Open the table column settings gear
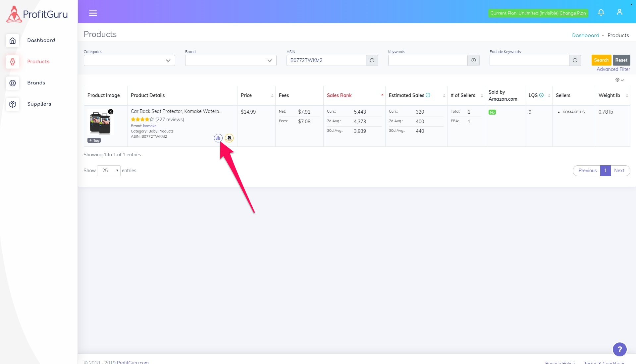 click(619, 80)
